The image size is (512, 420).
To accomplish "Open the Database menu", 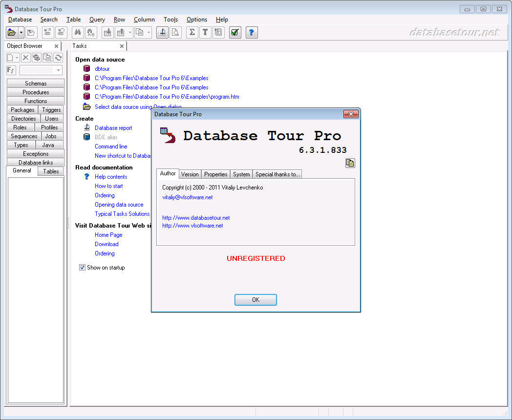I will [x=20, y=20].
